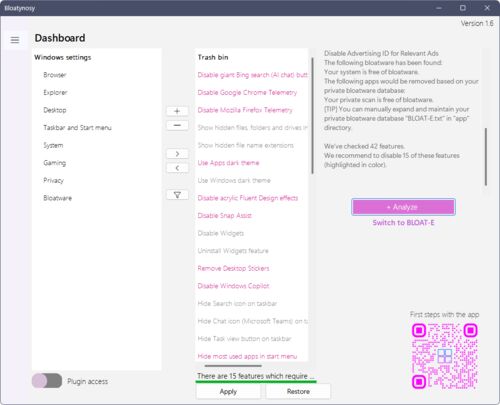Click the Version 1.6 label

(477, 23)
